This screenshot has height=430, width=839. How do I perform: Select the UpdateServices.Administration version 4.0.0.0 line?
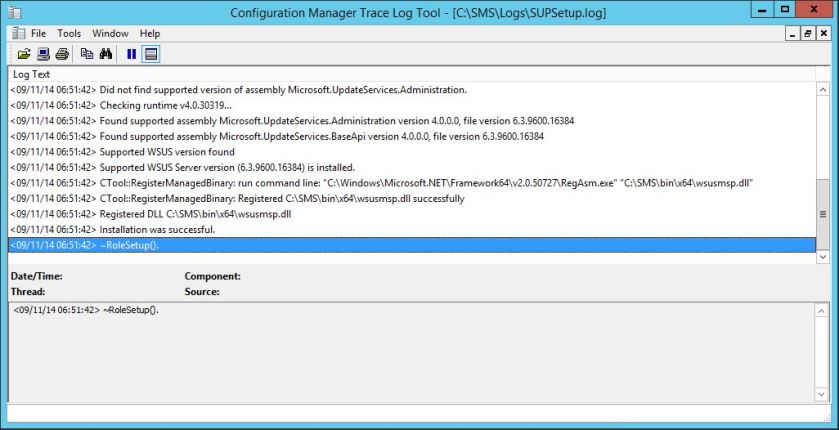[411, 121]
